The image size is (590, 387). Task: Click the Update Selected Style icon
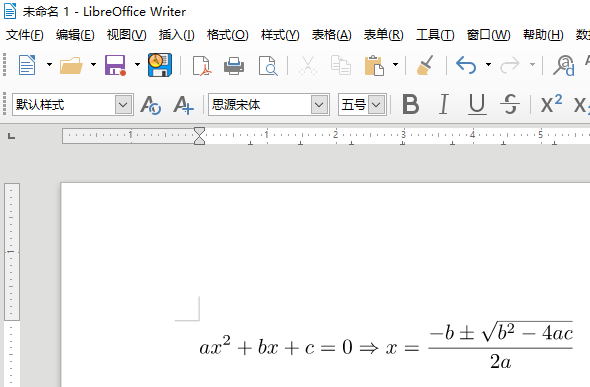151,105
